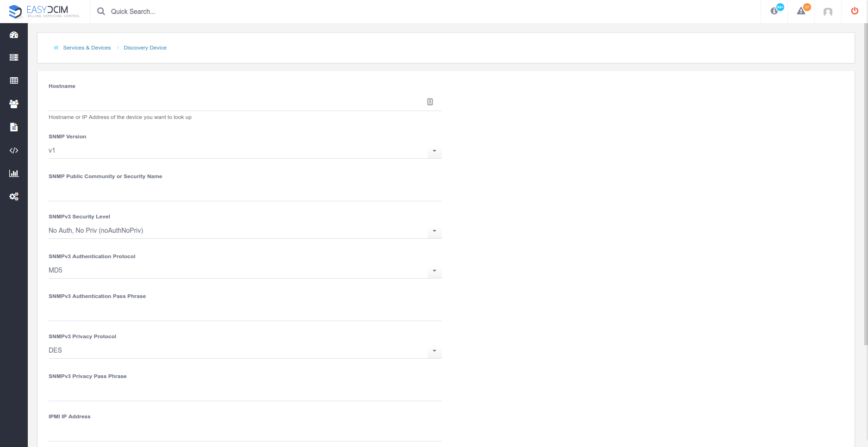Viewport: 868px width, 447px height.
Task: Open the info notifications icon with badge
Action: coord(774,11)
